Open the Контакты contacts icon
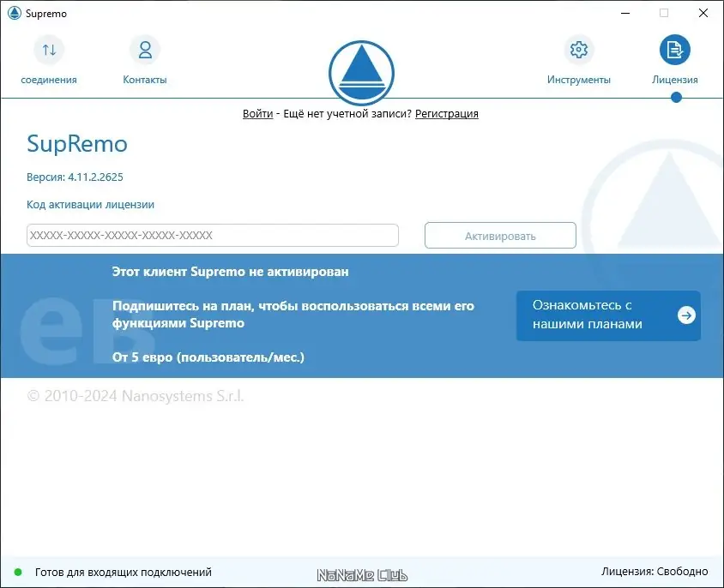Screen dimensions: 724x588 click(x=145, y=50)
